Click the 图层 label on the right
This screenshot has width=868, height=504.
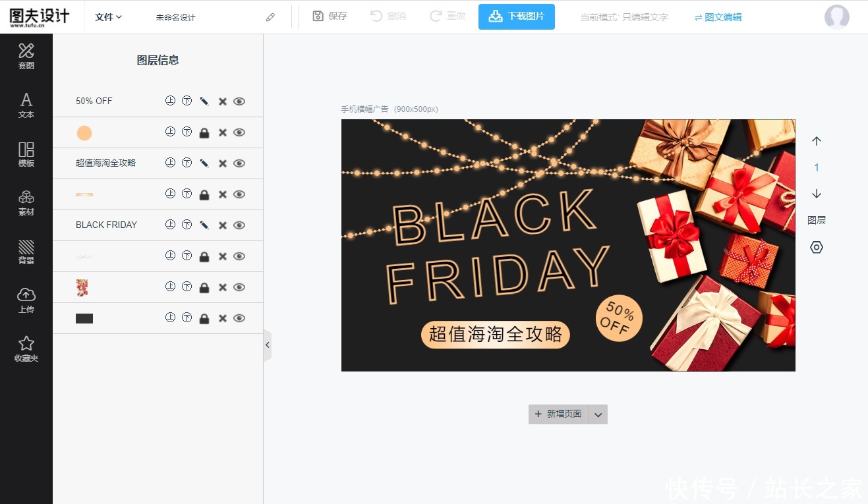click(817, 219)
